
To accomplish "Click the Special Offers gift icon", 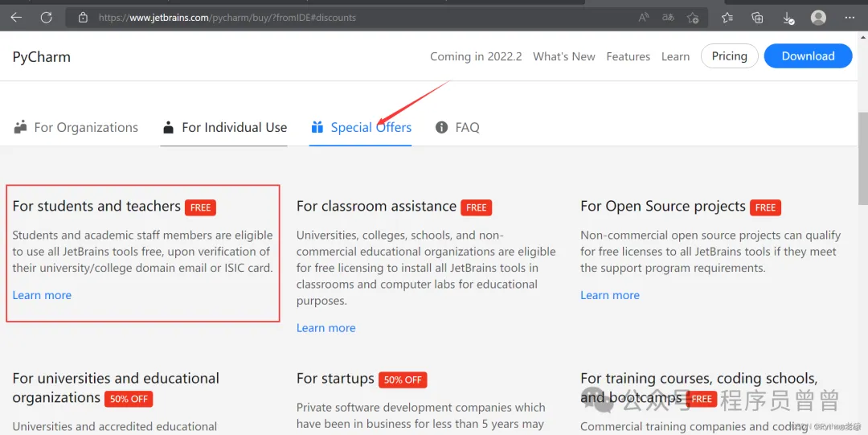I will tap(317, 128).
